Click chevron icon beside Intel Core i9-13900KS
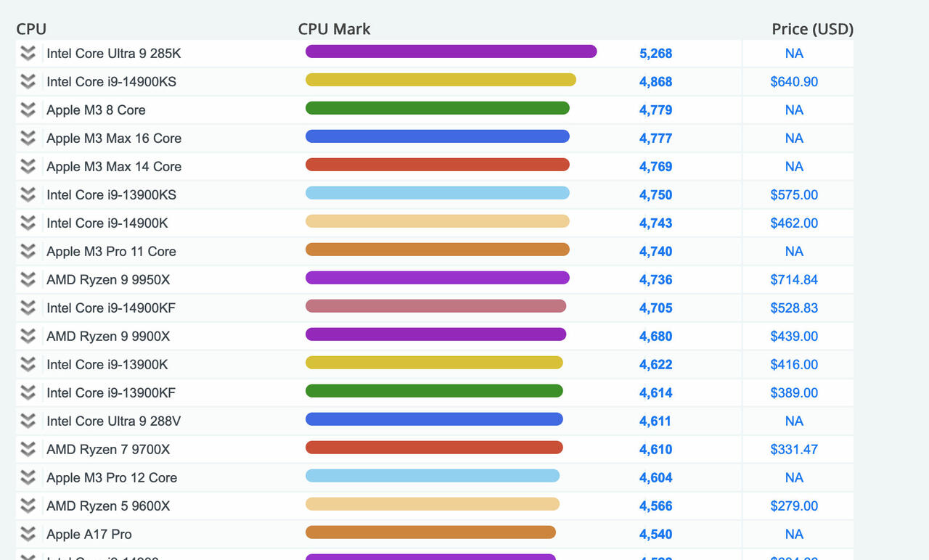This screenshot has width=929, height=560. (28, 195)
